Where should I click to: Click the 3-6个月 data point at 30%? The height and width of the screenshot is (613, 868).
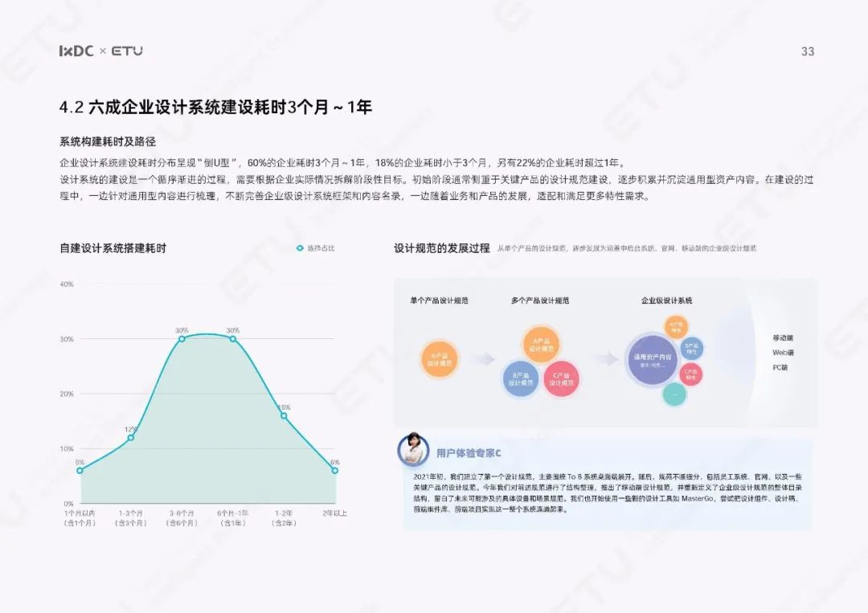(x=182, y=339)
